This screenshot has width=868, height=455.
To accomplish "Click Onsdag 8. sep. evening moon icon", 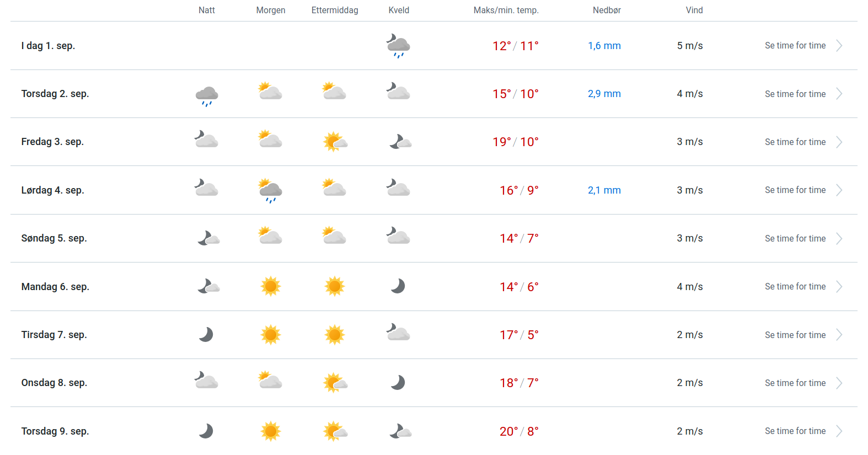I will pos(398,383).
